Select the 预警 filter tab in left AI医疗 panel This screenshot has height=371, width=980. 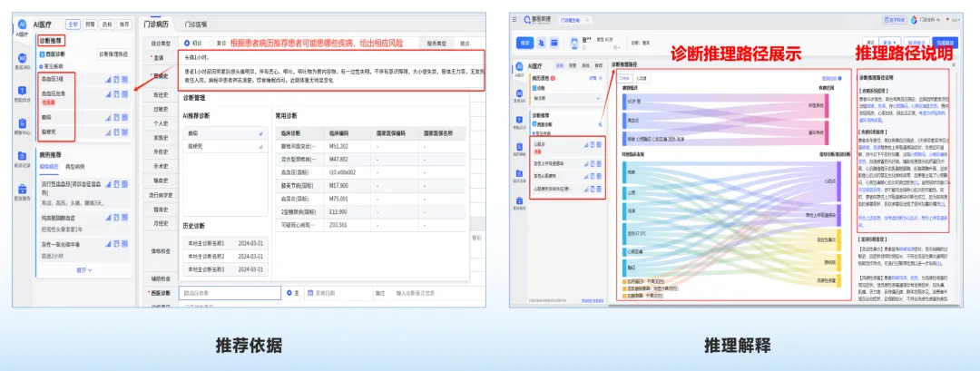tap(90, 24)
